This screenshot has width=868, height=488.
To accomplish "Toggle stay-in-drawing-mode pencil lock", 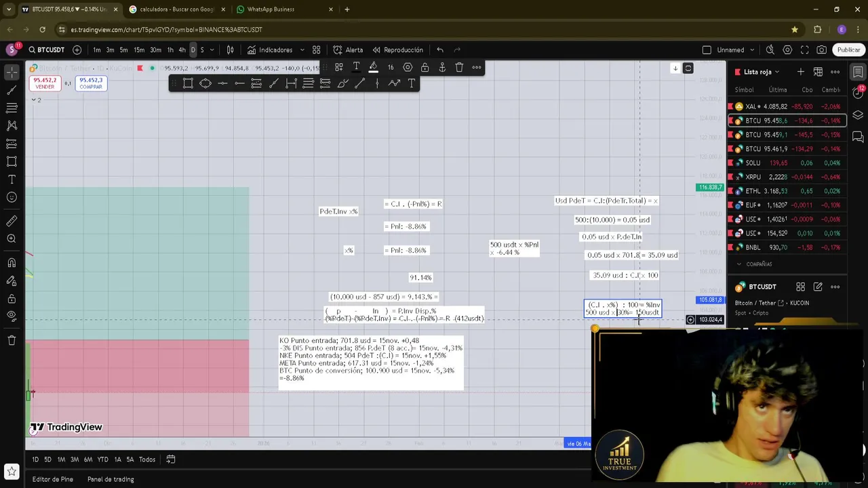I will pos(12,281).
